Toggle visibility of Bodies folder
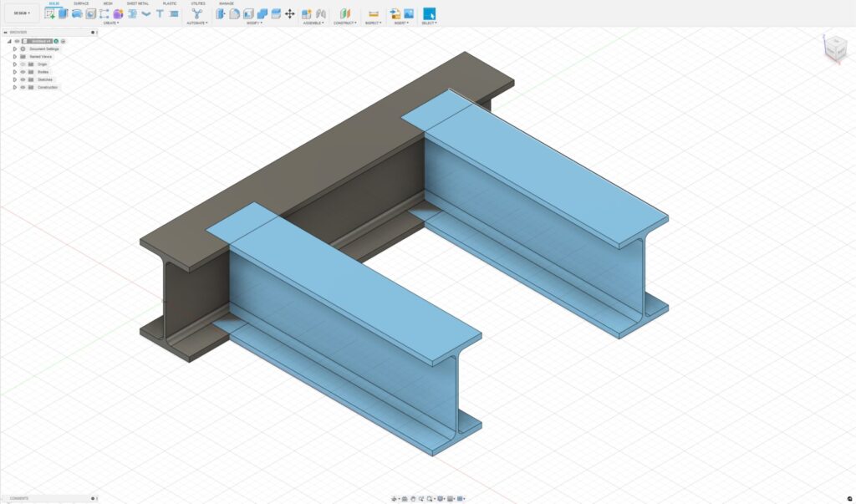 23,72
